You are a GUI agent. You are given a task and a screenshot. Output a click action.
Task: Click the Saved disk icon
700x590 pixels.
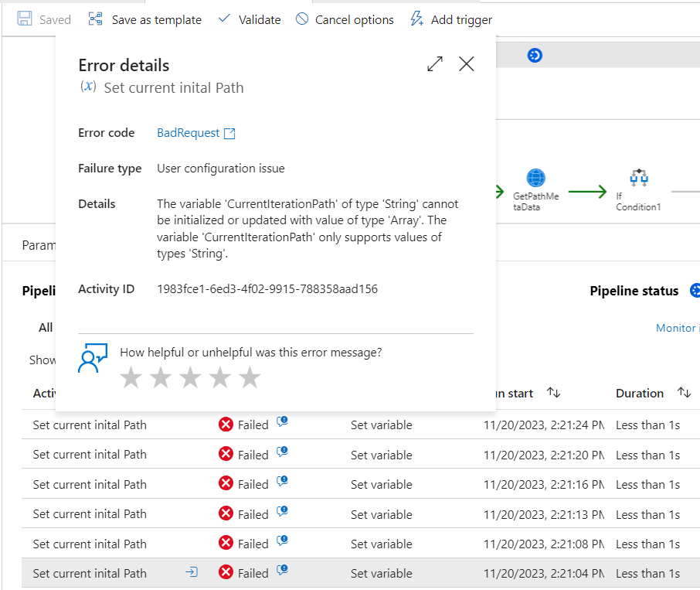point(25,19)
